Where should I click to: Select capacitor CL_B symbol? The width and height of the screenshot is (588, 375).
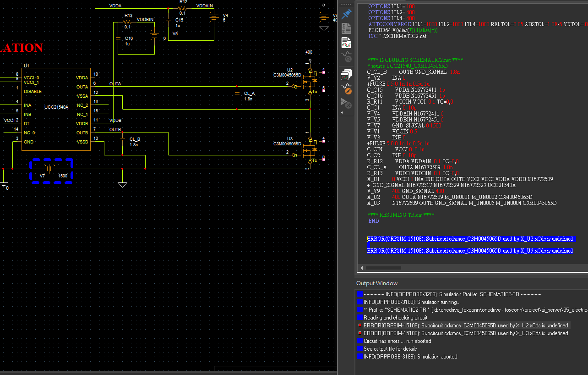tap(123, 139)
